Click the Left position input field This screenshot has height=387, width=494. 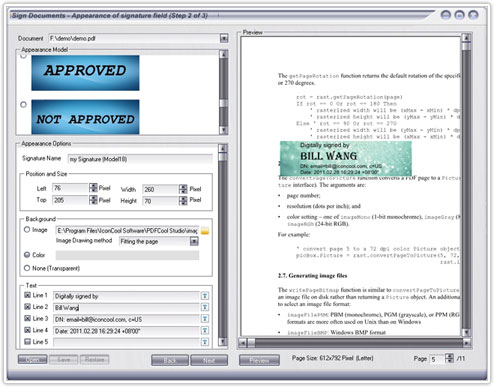click(x=71, y=188)
